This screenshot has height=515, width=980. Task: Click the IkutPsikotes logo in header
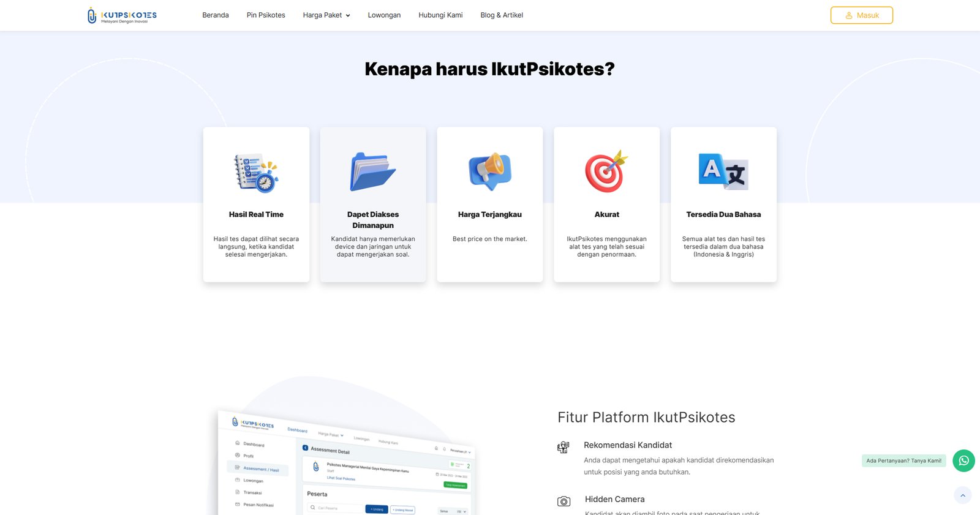[x=122, y=15]
